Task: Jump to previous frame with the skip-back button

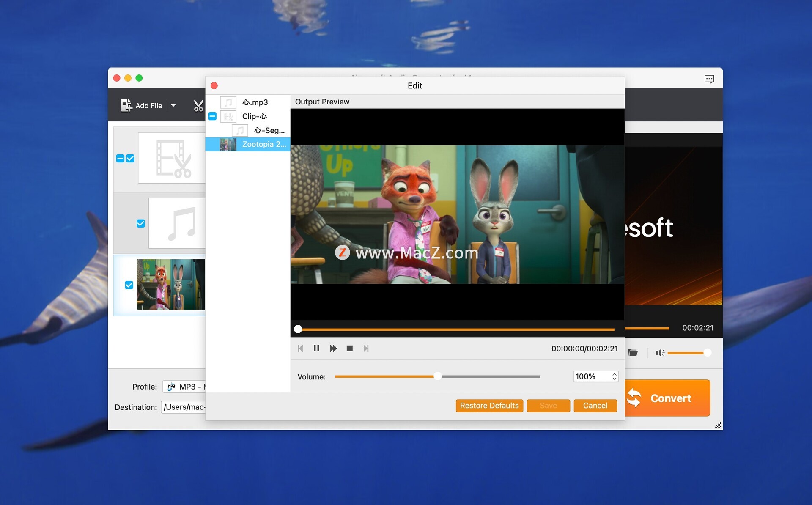Action: 300,348
